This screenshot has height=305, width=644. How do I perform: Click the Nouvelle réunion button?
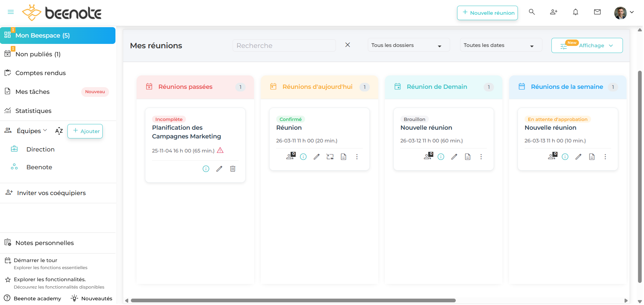487,13
